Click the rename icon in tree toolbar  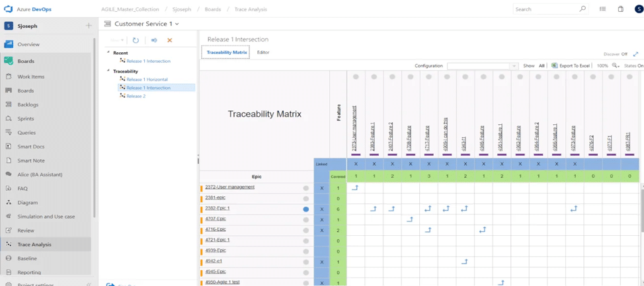[x=154, y=40]
